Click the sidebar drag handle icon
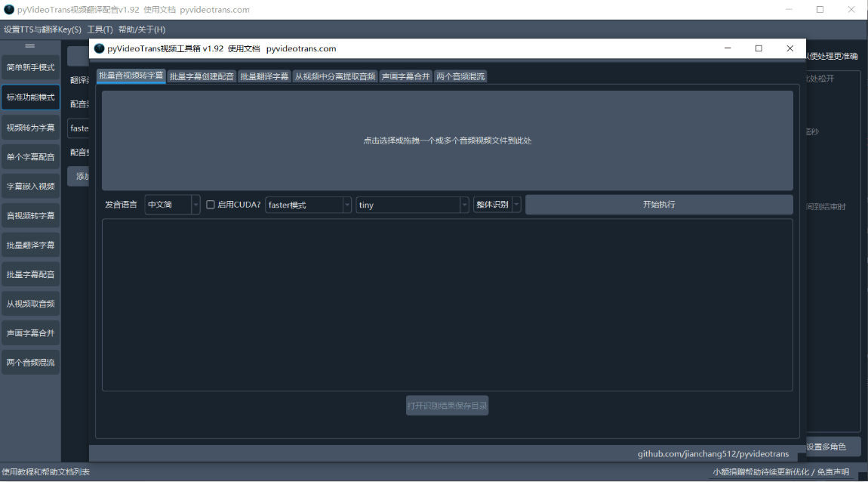868x482 pixels. (30, 46)
